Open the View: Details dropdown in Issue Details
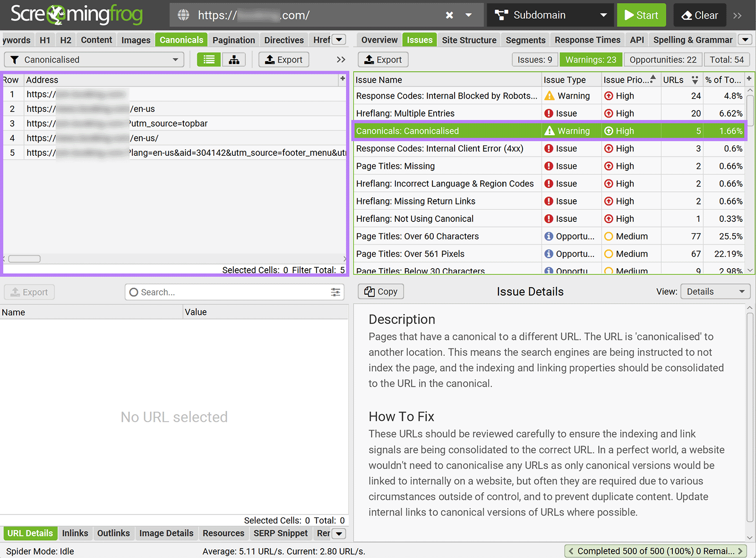756x558 pixels. click(x=714, y=291)
